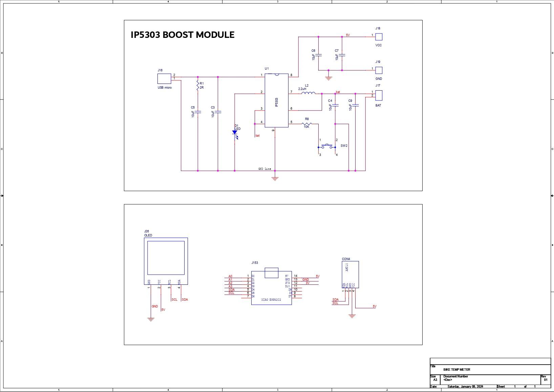Select the J26 OLED display module
Screen dimensions: 554x392
[x=166, y=261]
